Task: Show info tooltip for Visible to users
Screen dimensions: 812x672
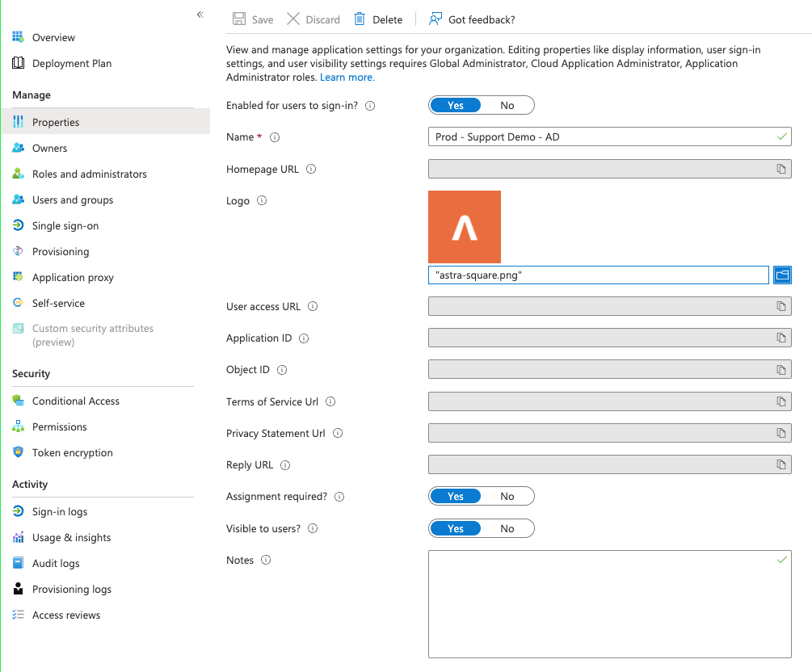Action: click(x=312, y=528)
